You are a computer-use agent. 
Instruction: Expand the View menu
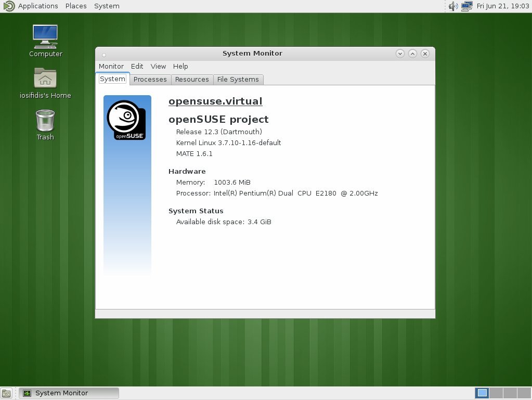point(158,67)
